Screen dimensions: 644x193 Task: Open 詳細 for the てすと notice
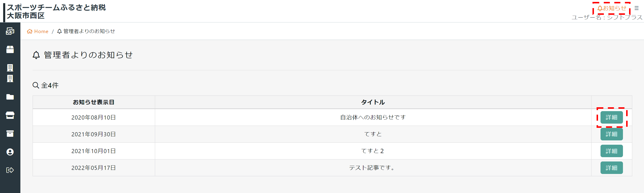click(x=611, y=134)
